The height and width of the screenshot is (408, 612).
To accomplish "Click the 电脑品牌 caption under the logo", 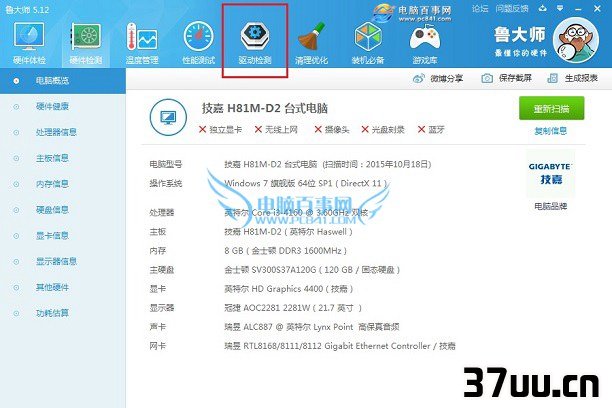I will pyautogui.click(x=551, y=206).
